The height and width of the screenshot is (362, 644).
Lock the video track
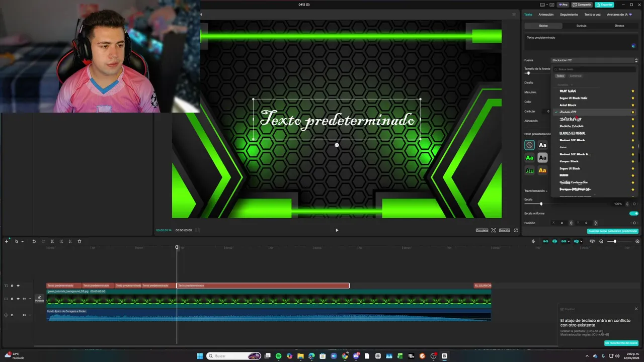coord(12,299)
